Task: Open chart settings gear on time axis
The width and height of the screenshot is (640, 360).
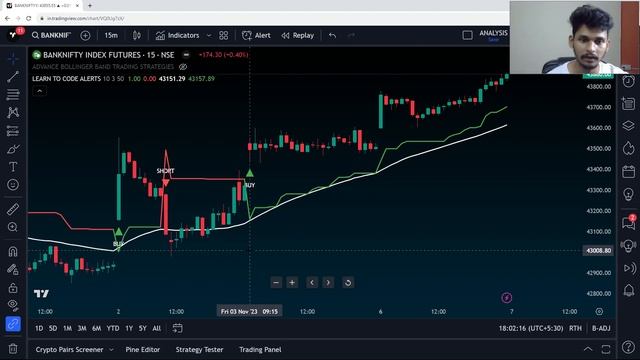Action: (x=599, y=311)
